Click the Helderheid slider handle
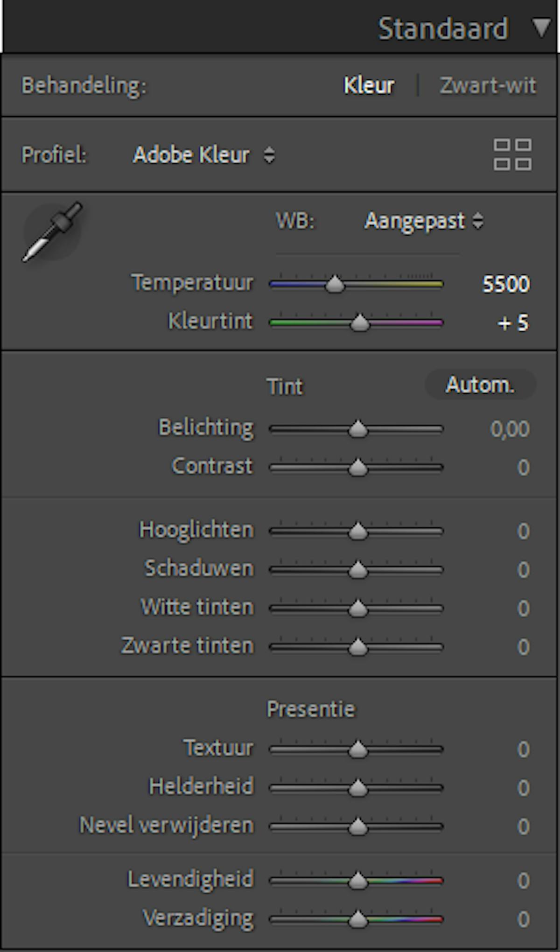 [x=358, y=788]
